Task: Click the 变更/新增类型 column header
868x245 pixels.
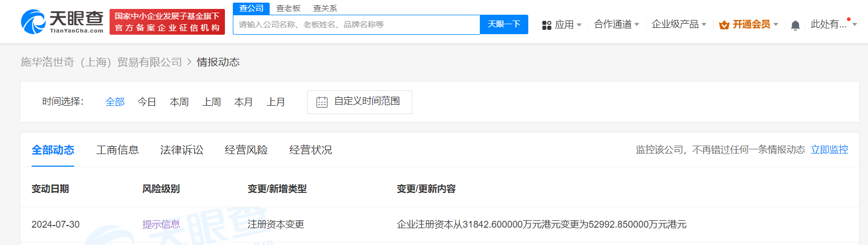Action: click(277, 189)
